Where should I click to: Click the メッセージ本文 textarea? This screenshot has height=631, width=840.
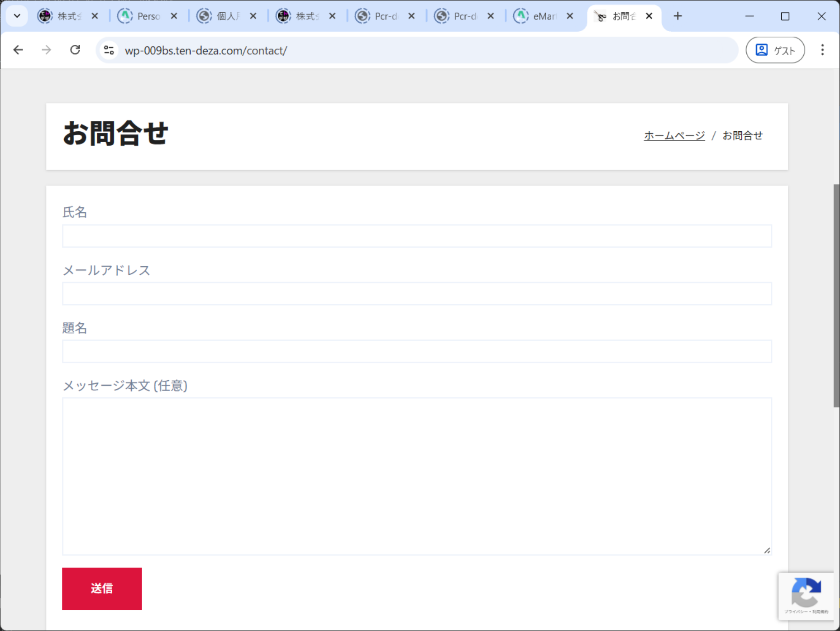416,476
